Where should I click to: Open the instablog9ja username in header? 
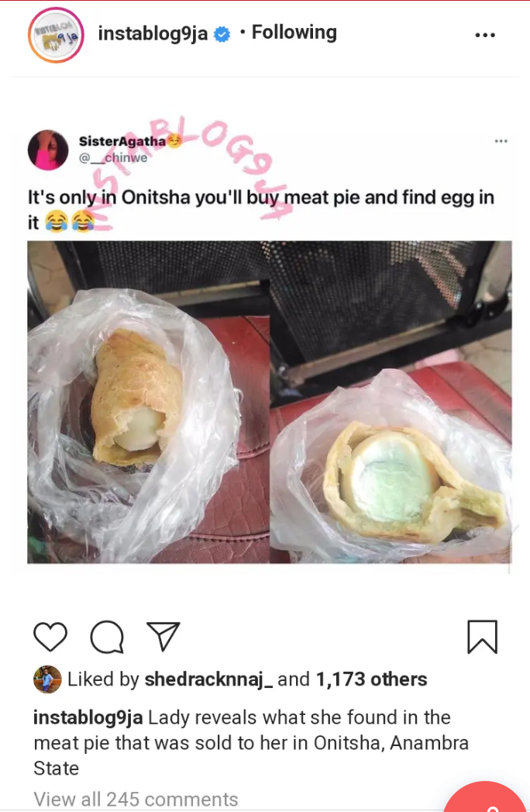click(153, 33)
